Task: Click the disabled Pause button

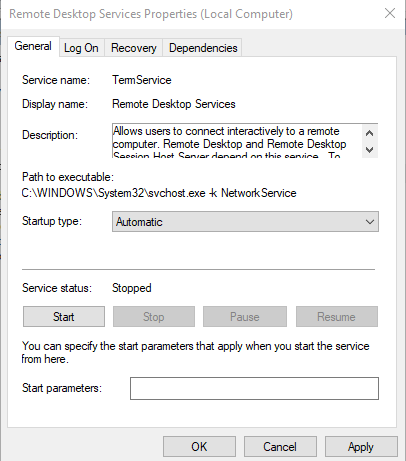Action: pos(245,317)
